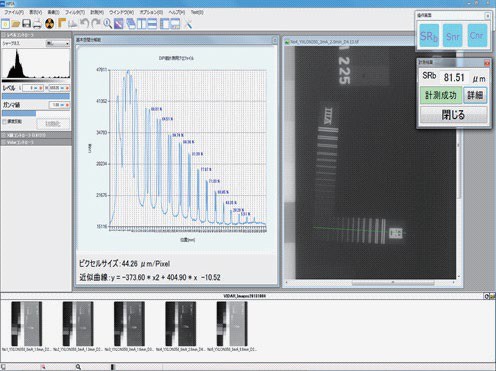
Task: Click the printer icon in toolbar
Action: pos(37,24)
